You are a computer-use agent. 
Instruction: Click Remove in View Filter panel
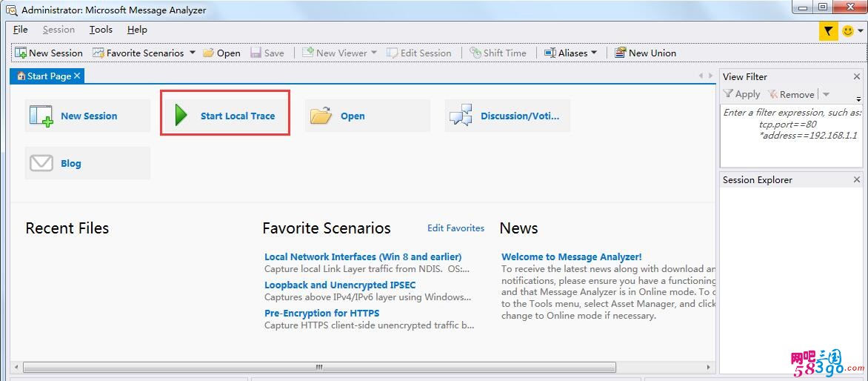pos(790,94)
